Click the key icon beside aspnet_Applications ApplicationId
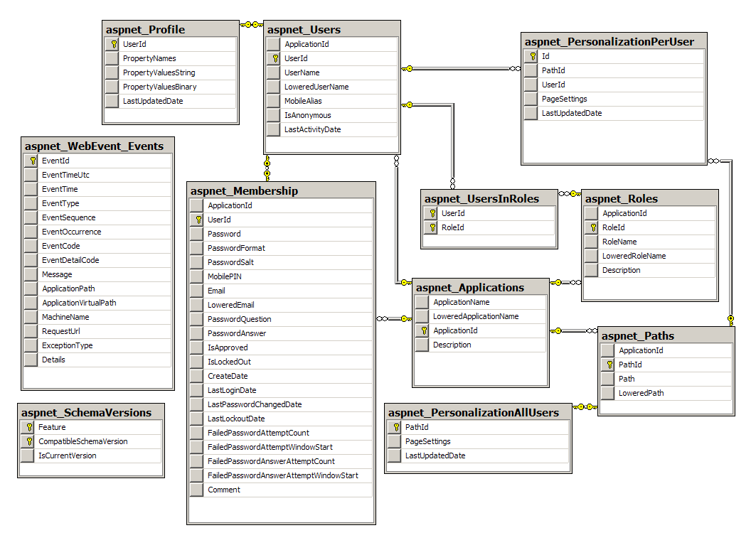Screen dimensions: 756x550 coord(425,330)
